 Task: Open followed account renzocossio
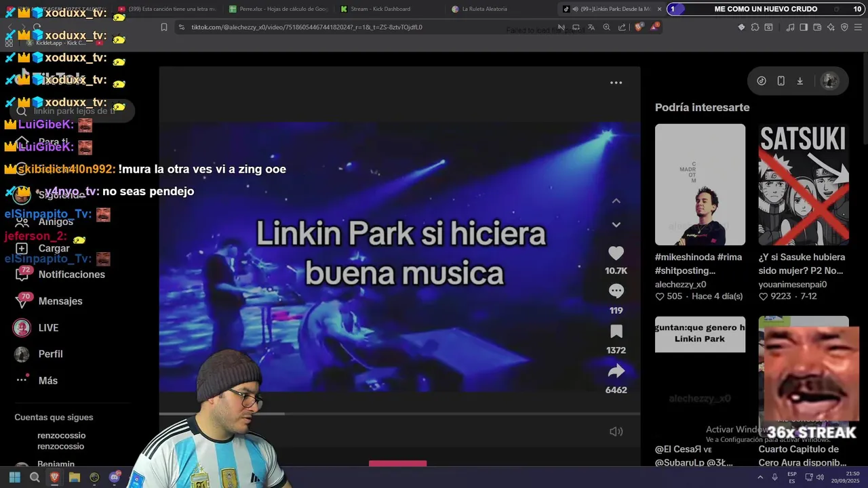[61, 441]
